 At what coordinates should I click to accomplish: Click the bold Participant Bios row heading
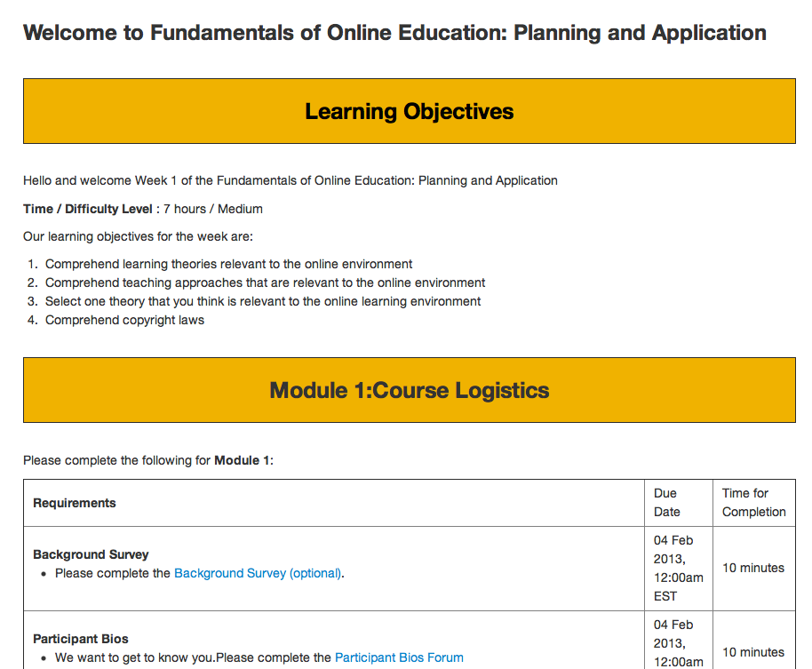81,639
